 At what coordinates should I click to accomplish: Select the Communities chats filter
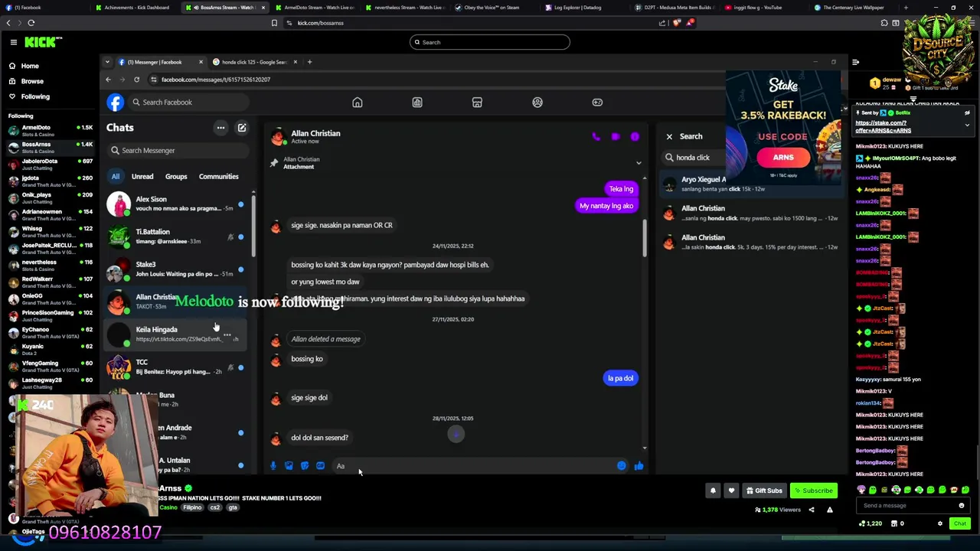pyautogui.click(x=219, y=176)
